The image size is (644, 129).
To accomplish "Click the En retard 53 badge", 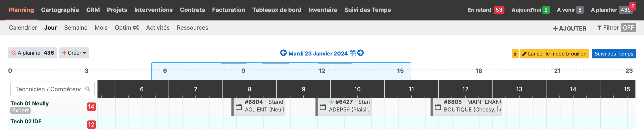I will pyautogui.click(x=486, y=10).
